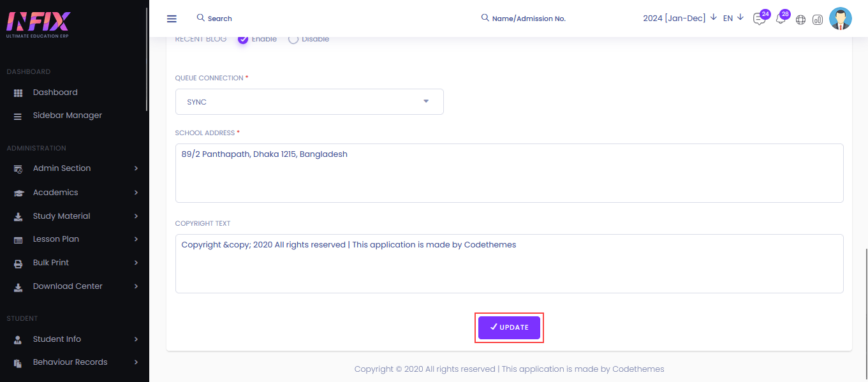
Task: Click the magnifier icon beside Name/Admission No.
Action: tap(485, 18)
